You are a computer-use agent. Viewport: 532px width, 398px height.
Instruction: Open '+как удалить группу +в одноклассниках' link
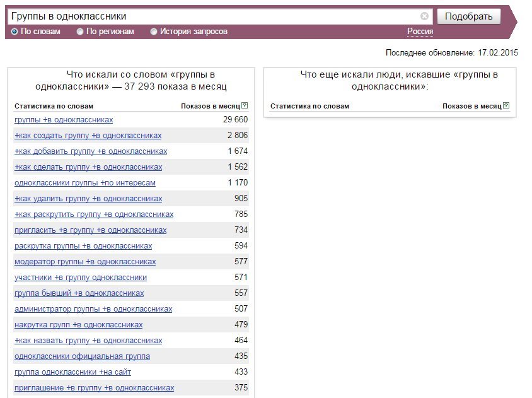(88, 198)
